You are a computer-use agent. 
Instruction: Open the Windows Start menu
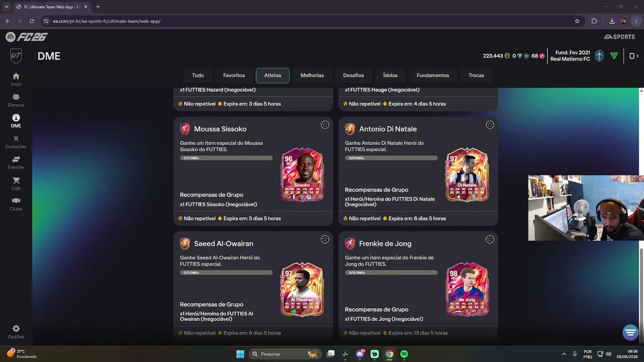click(240, 354)
